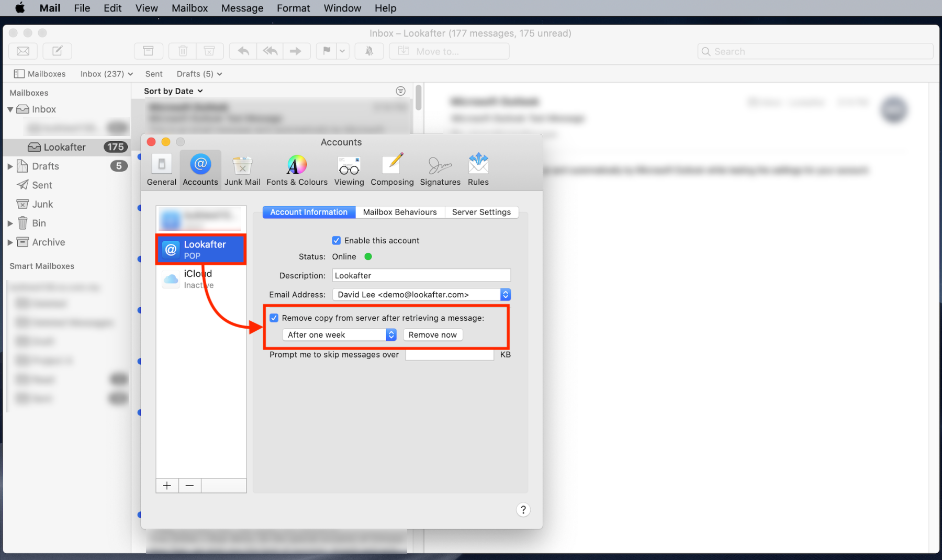Open Junk Mail preferences
The image size is (942, 560).
(242, 170)
